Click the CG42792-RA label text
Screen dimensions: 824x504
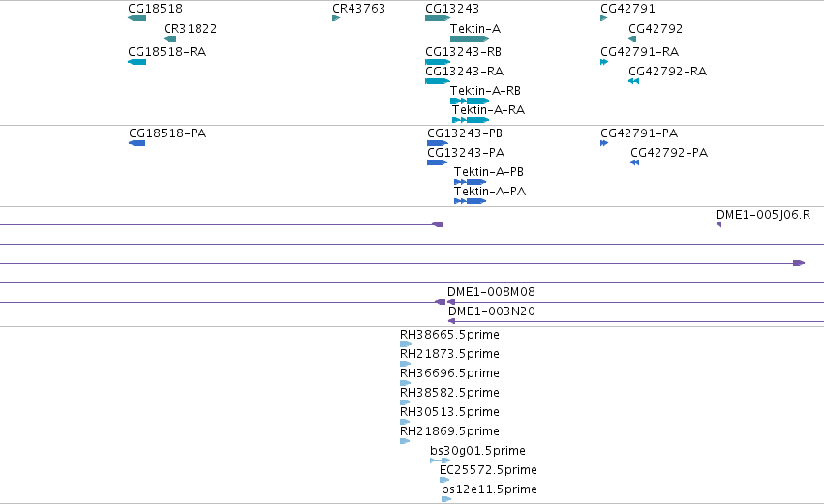pos(667,72)
